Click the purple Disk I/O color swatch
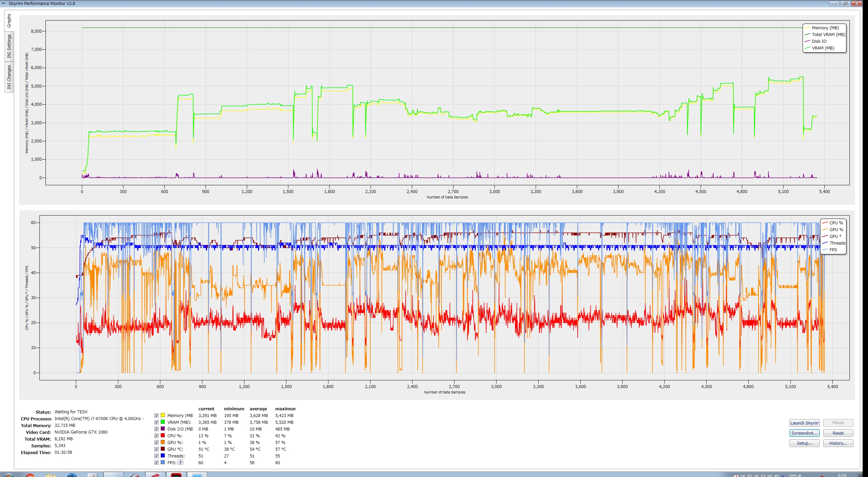Screen dimensions: 868x477 163,428
